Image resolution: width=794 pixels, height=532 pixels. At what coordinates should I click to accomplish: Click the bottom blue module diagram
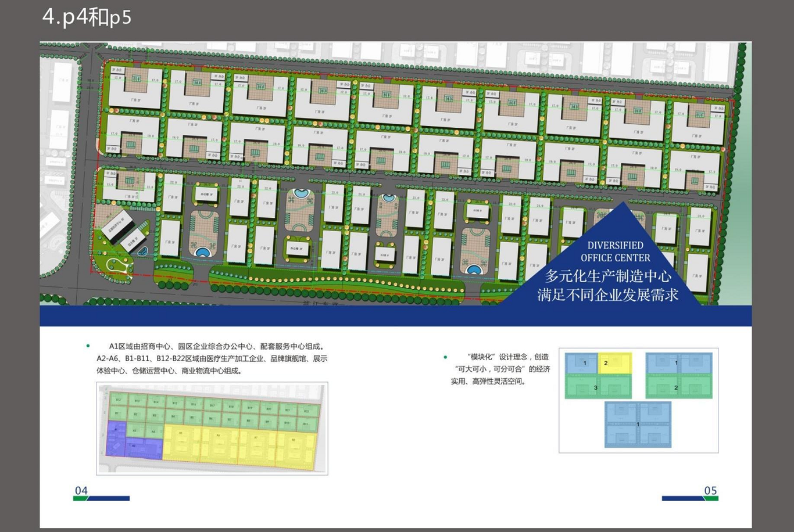(638, 425)
